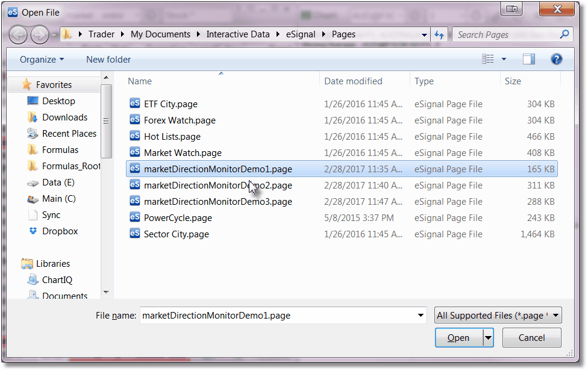This screenshot has width=588, height=371.
Task: Click the My Documents breadcrumb
Action: tap(160, 34)
